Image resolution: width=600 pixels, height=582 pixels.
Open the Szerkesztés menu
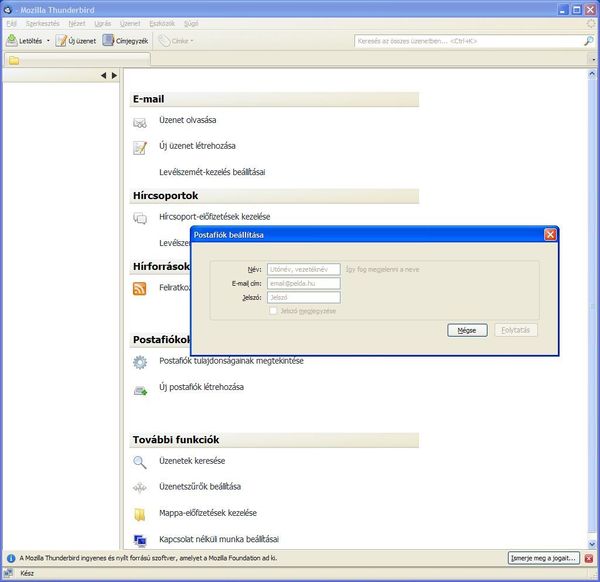tap(41, 21)
